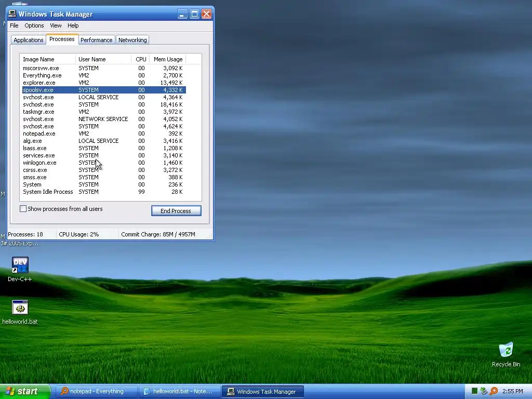The height and width of the screenshot is (399, 532).
Task: Select the services.exe process row
Action: coord(104,155)
